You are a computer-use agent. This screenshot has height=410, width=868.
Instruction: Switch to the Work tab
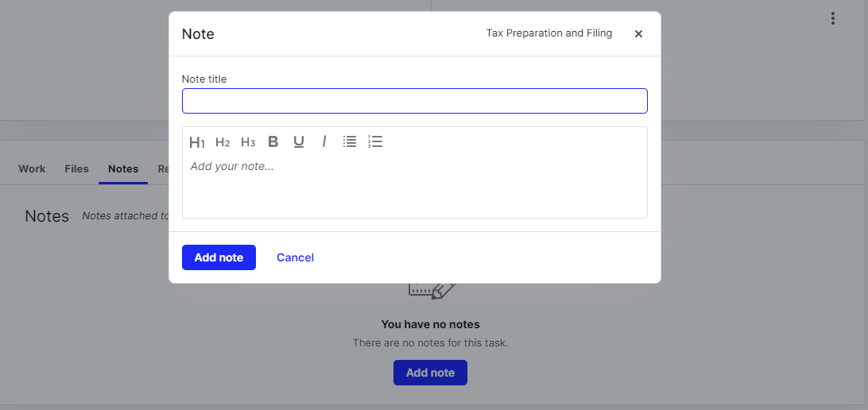coord(32,168)
